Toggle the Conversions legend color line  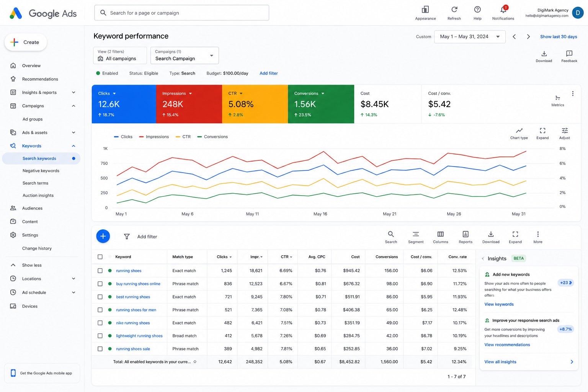click(x=199, y=137)
